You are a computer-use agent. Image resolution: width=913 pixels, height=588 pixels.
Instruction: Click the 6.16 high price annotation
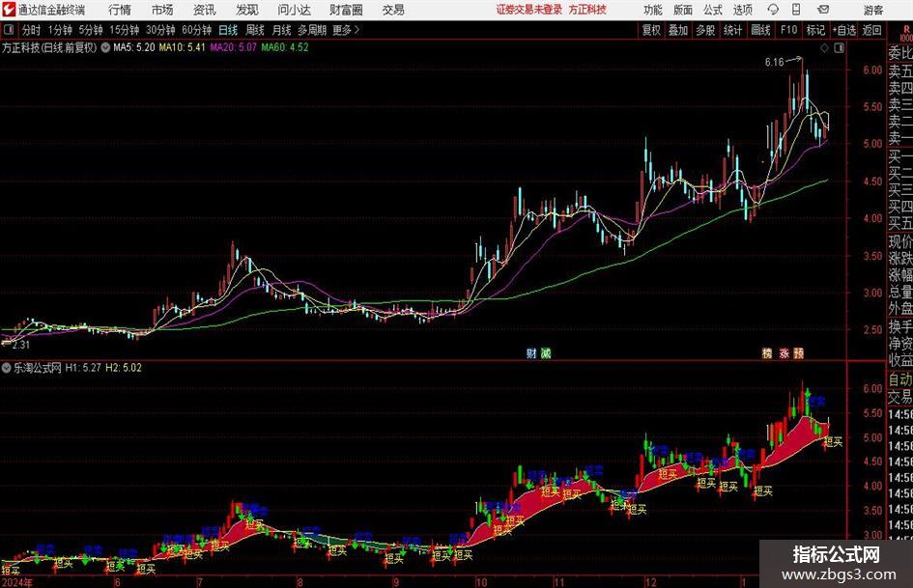(775, 63)
